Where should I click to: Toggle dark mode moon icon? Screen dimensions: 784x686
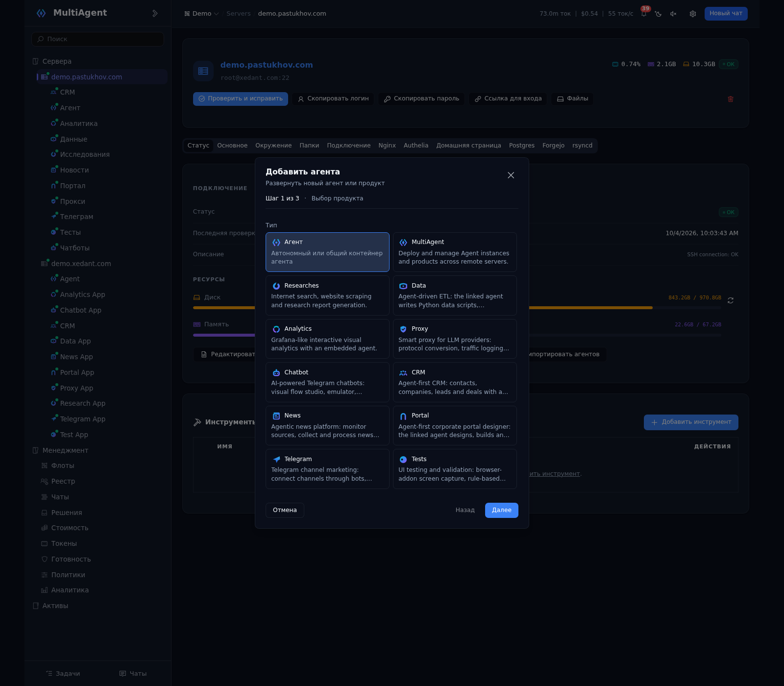point(659,14)
